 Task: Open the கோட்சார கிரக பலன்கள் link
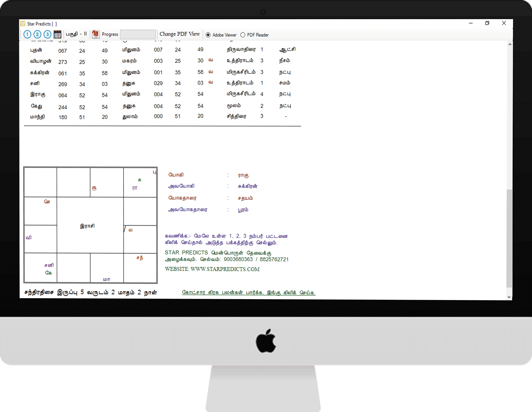(x=249, y=292)
